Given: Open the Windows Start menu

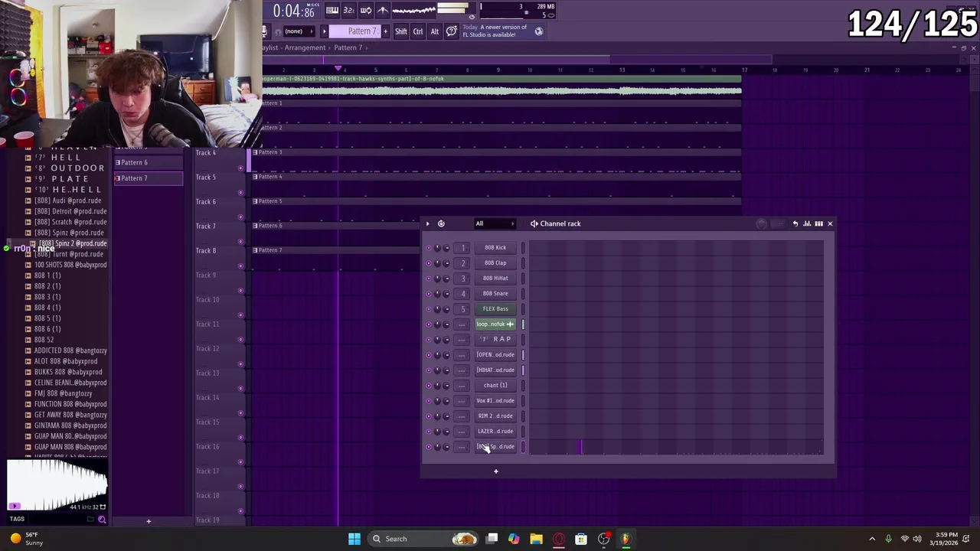Looking at the screenshot, I should click(x=354, y=539).
